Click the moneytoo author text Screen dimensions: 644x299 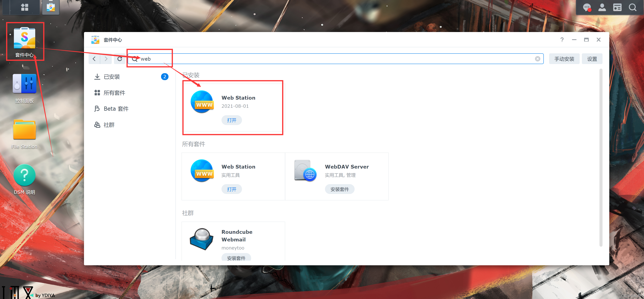[x=233, y=248]
